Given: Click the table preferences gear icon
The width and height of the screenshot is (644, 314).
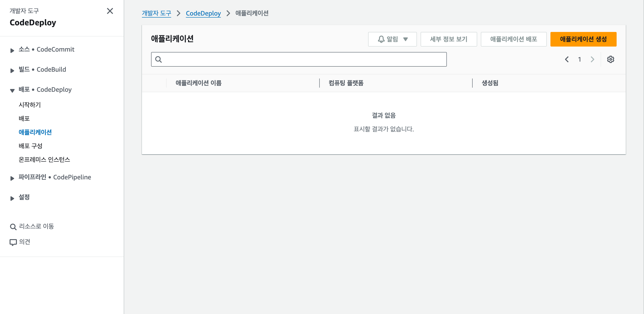Looking at the screenshot, I should point(610,59).
